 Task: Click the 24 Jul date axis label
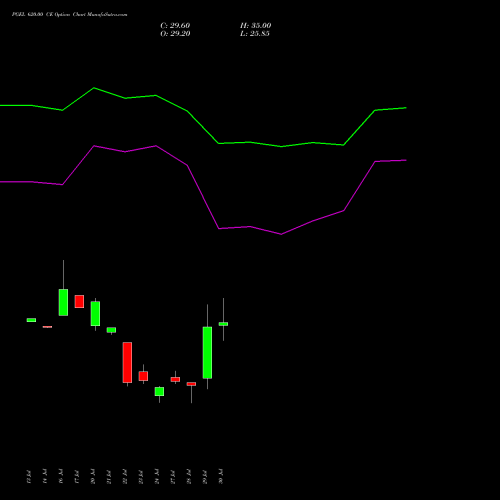[157, 477]
